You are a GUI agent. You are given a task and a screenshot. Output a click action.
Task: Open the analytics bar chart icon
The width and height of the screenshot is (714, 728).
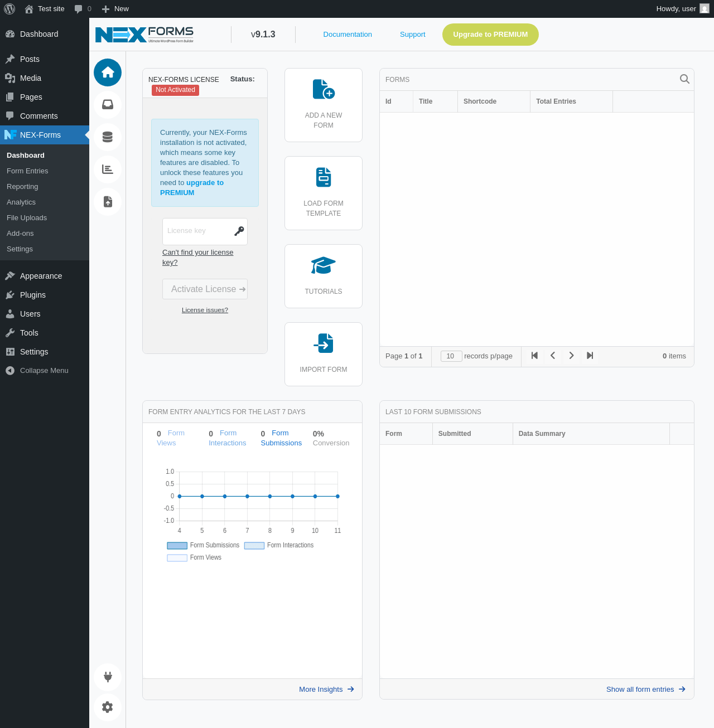pos(108,169)
